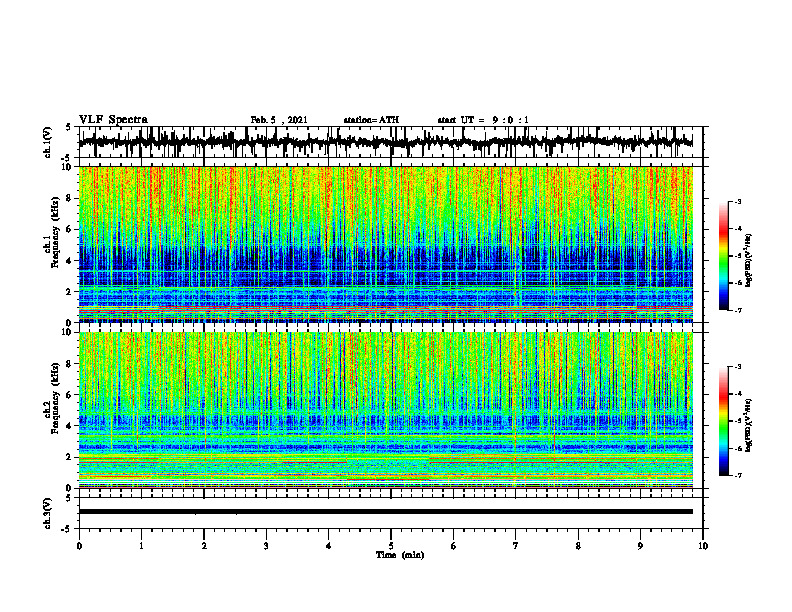Screen dimensions: 792x612
Task: Click the "2" kHz tick of ch.2 spectrogram
Action: pos(70,457)
